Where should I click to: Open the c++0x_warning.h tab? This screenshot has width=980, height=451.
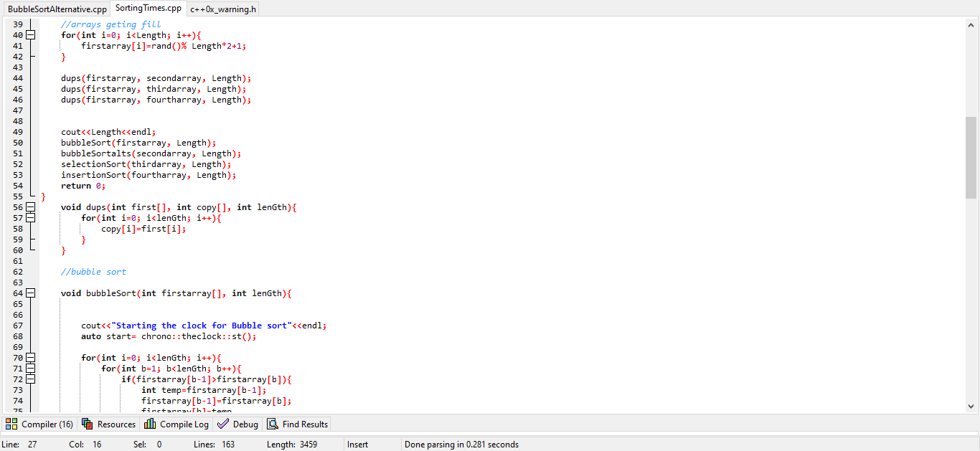(x=222, y=9)
